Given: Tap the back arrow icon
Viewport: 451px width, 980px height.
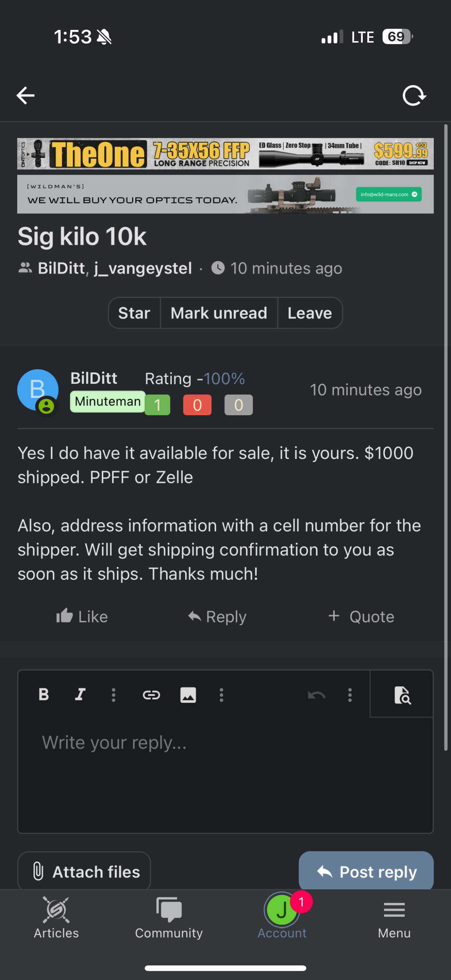Looking at the screenshot, I should (x=25, y=95).
